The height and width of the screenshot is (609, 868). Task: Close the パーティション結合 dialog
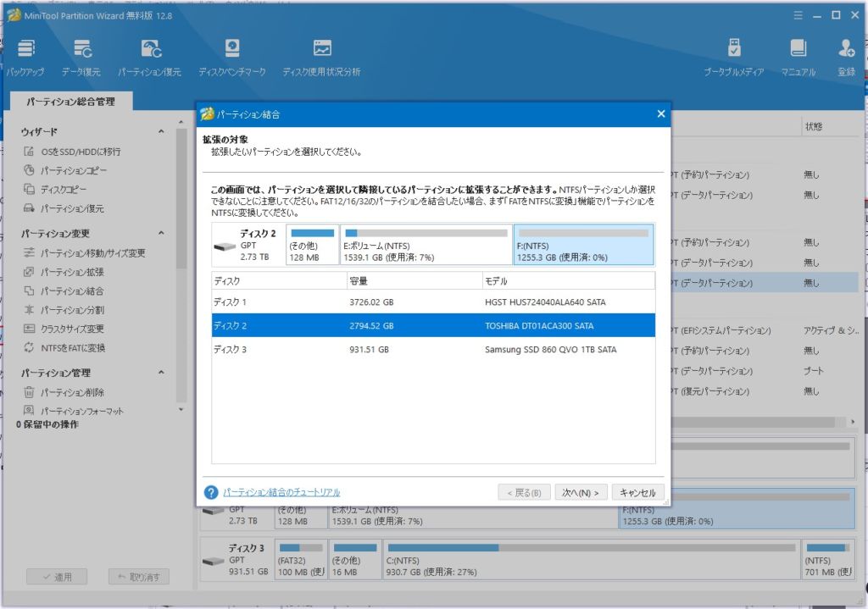pos(660,113)
